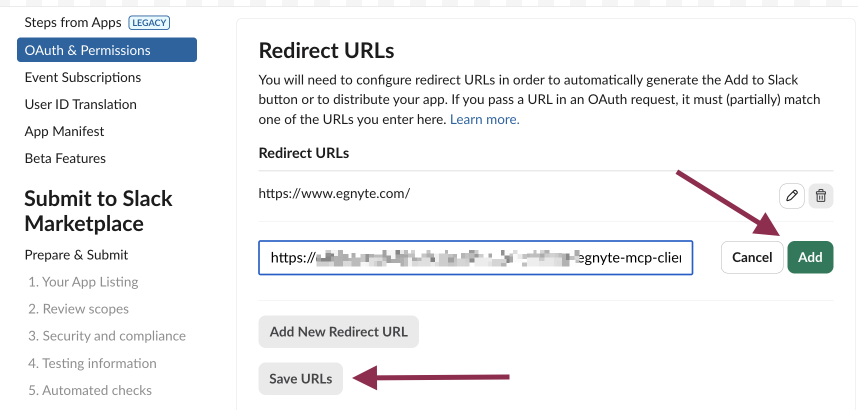Click Add New Redirect URL button

pos(339,332)
